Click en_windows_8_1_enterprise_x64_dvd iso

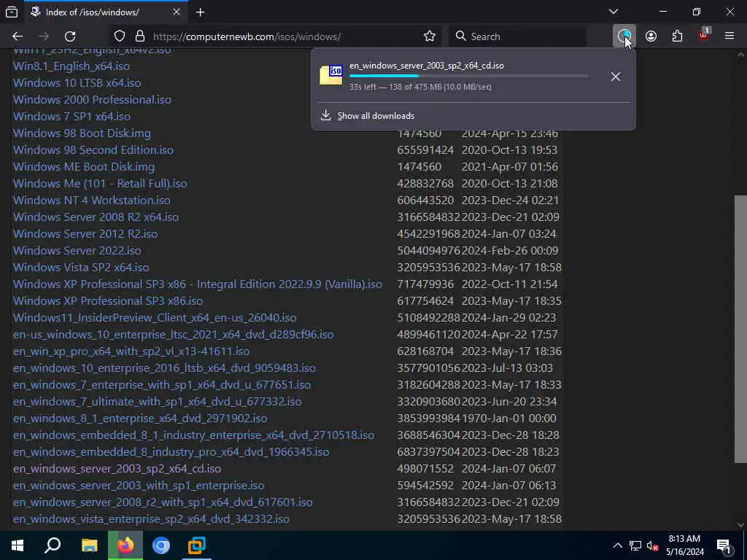pyautogui.click(x=140, y=418)
